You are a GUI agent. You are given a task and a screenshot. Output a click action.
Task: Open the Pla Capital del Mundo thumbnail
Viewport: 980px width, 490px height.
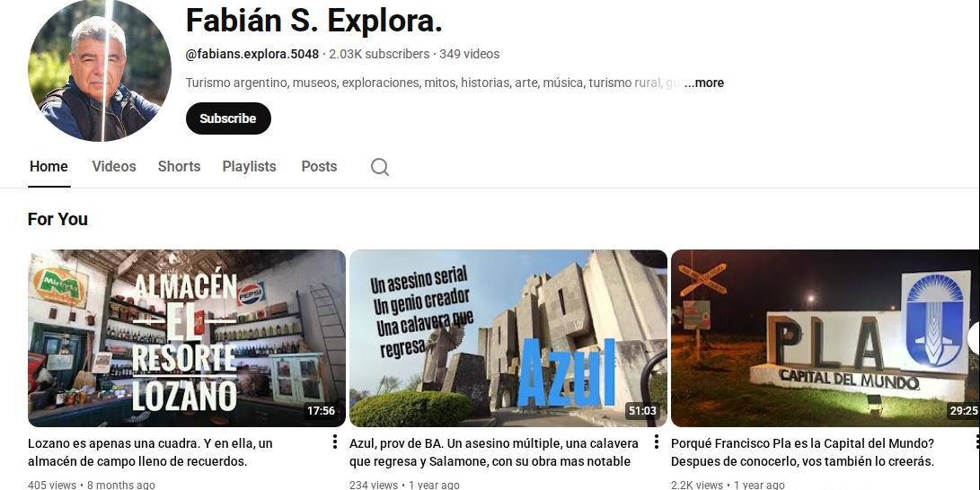pyautogui.click(x=825, y=338)
